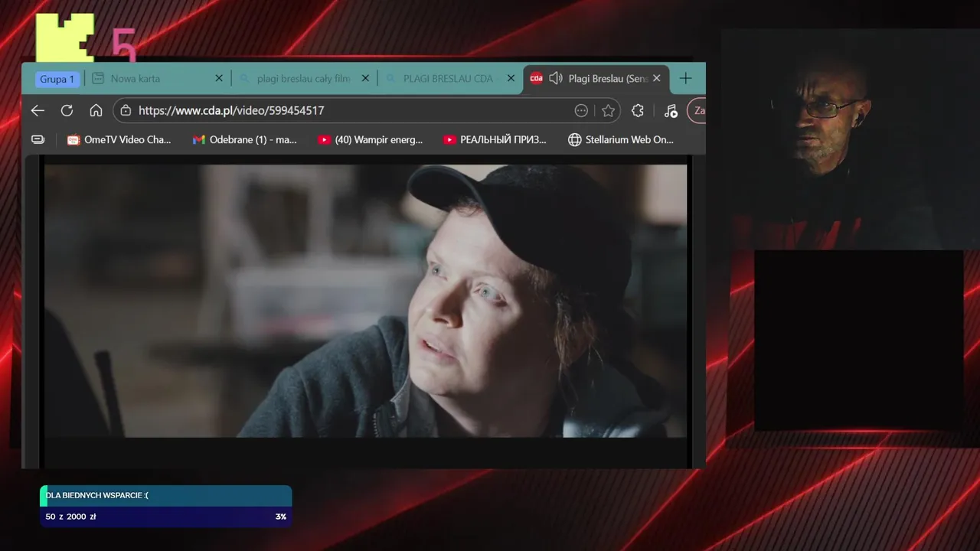Open the РЕАЛЬНЫЙ ПРИЗ... YouTube bookmark
Viewport: 980px width, 551px height.
coord(495,140)
